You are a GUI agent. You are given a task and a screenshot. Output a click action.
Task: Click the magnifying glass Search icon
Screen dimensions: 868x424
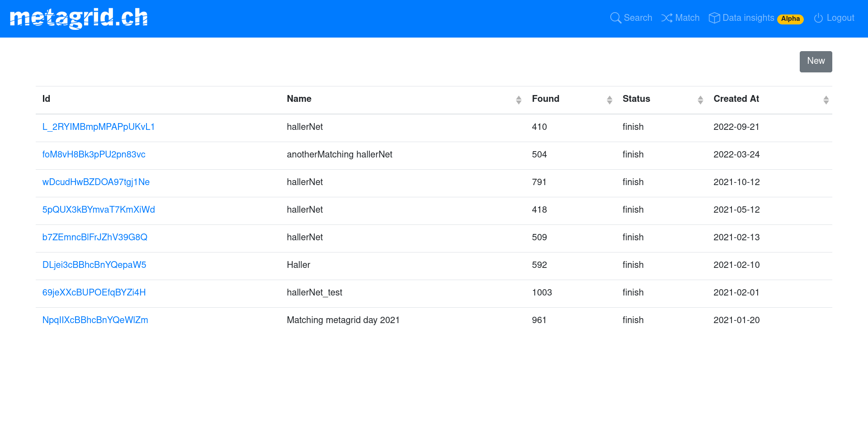click(x=615, y=18)
